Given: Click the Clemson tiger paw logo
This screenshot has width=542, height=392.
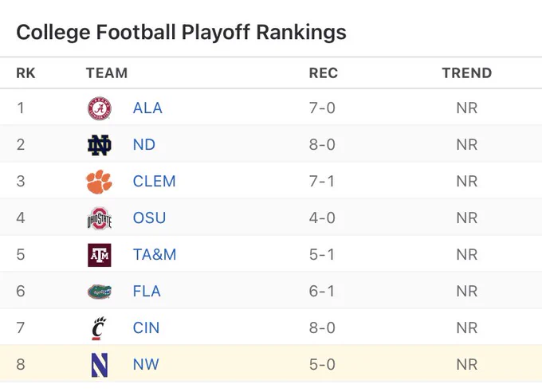Looking at the screenshot, I should (99, 182).
